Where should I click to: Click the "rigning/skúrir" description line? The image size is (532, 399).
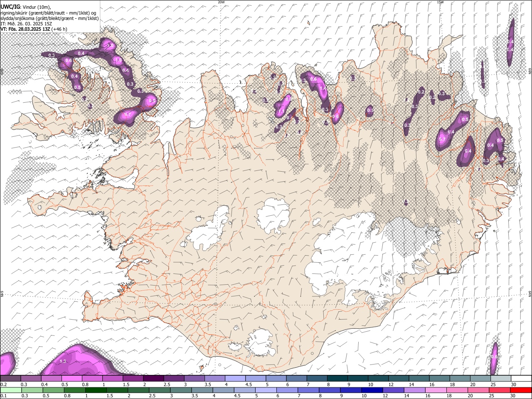coord(49,13)
